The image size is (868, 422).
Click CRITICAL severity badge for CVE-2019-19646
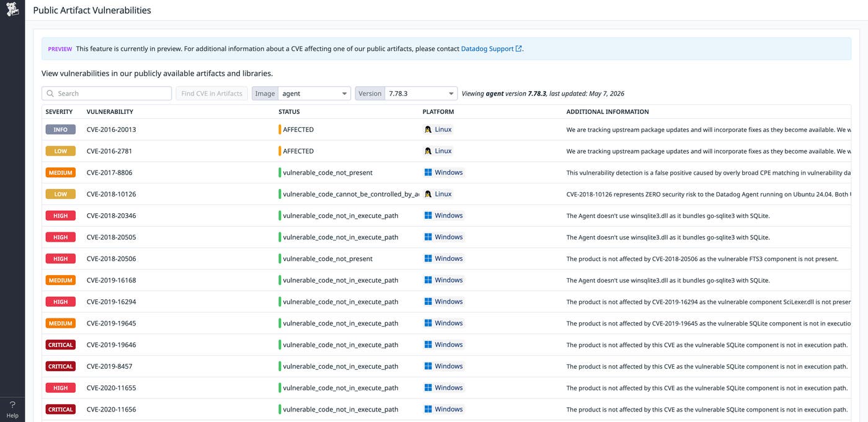[61, 345]
